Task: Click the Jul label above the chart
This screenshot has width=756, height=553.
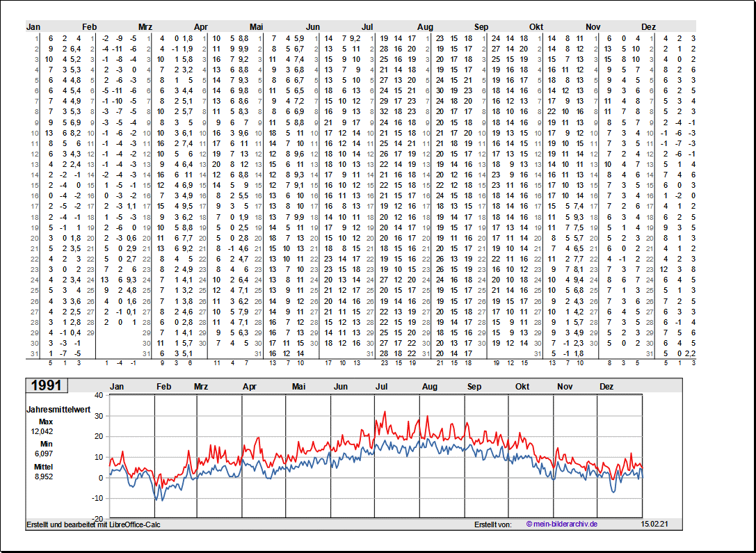Action: coord(382,387)
